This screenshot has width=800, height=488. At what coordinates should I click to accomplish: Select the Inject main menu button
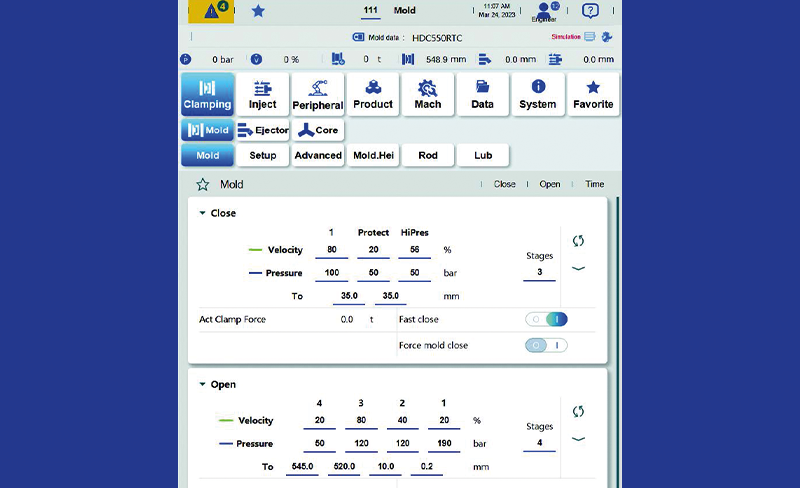click(x=263, y=94)
